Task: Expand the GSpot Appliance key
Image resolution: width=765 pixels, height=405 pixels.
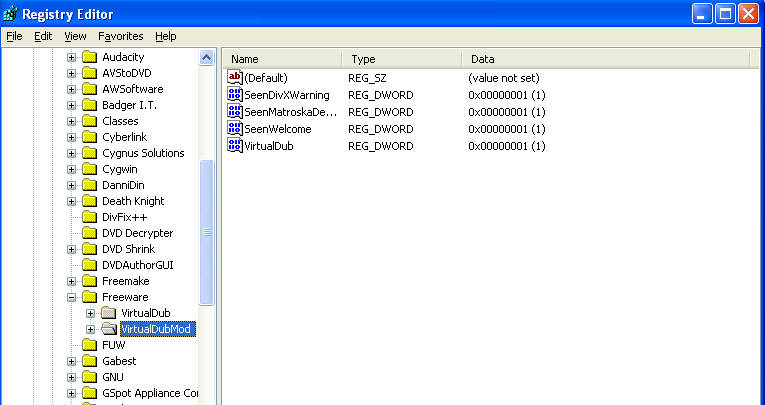Action: click(x=72, y=393)
